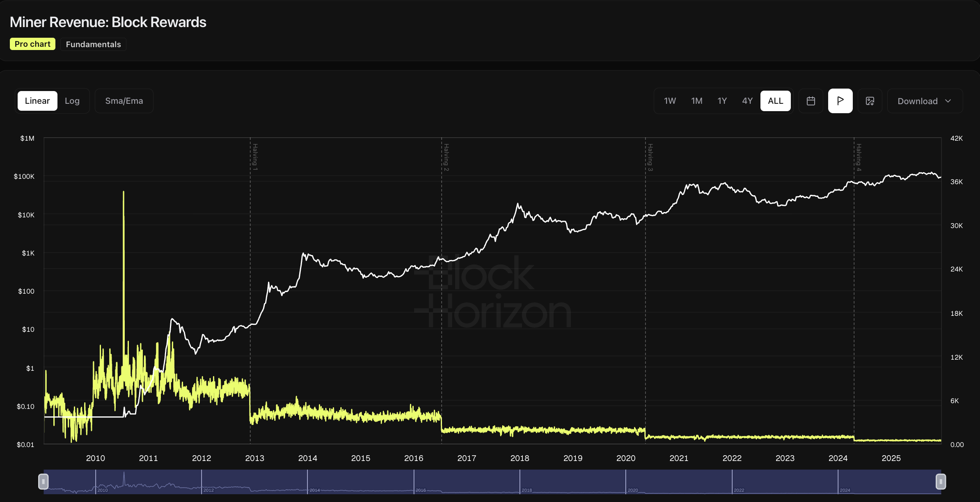This screenshot has width=980, height=502.
Task: Click the Download chevron arrow
Action: [948, 101]
